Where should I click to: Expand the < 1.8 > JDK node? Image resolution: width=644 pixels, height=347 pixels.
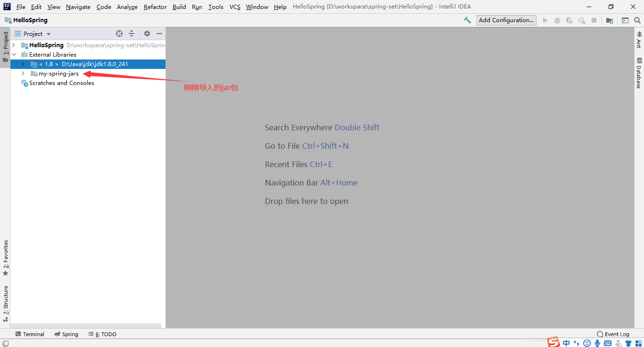pyautogui.click(x=23, y=64)
